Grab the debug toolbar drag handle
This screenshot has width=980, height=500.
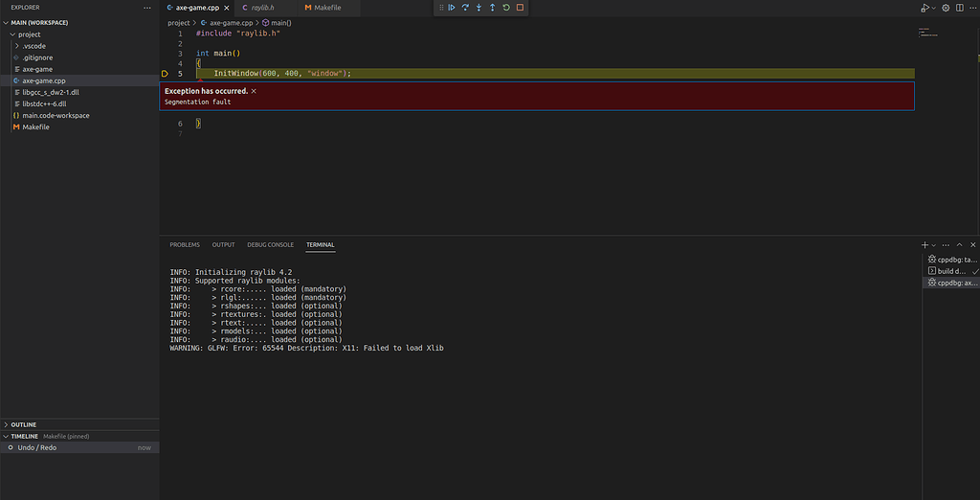click(441, 8)
